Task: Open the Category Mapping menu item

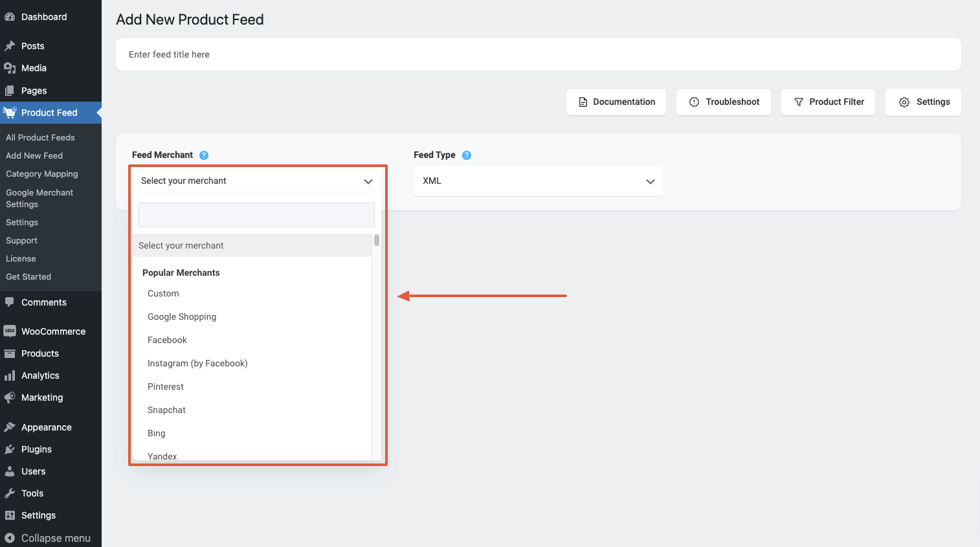Action: [x=41, y=173]
